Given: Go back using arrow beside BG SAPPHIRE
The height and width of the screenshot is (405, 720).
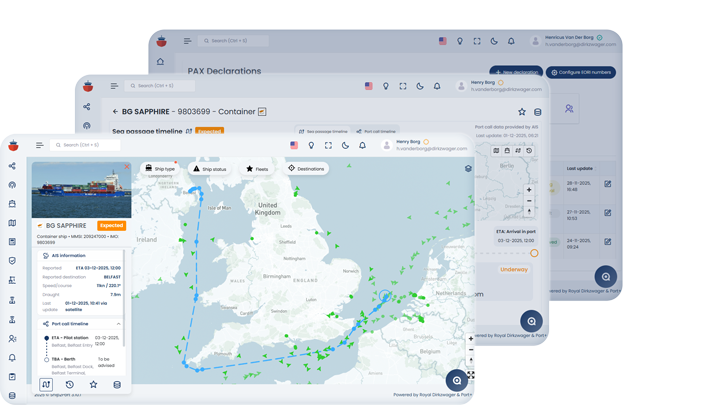Looking at the screenshot, I should [x=115, y=112].
